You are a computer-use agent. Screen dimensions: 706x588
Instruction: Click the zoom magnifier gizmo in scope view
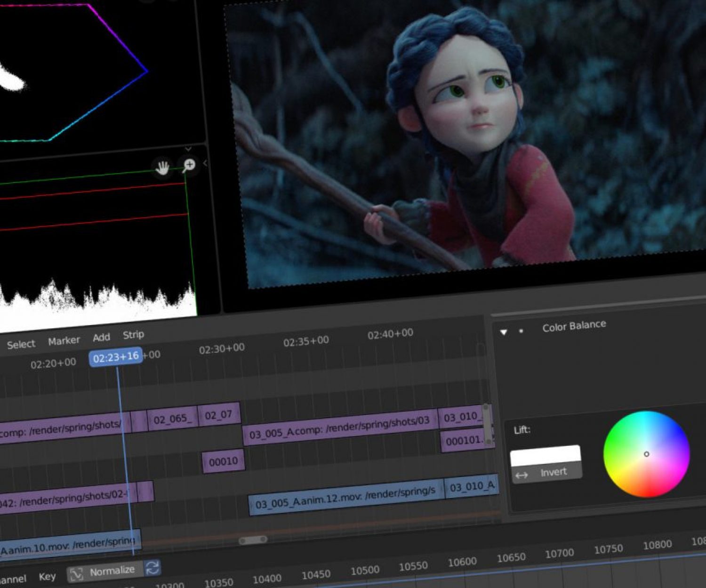pos(189,165)
